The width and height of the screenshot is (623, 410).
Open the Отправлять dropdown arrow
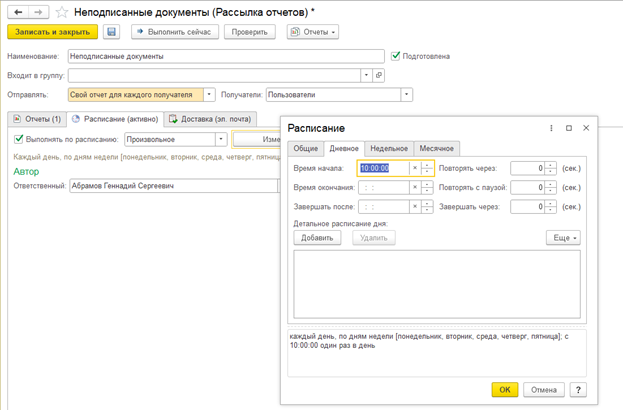click(x=209, y=95)
